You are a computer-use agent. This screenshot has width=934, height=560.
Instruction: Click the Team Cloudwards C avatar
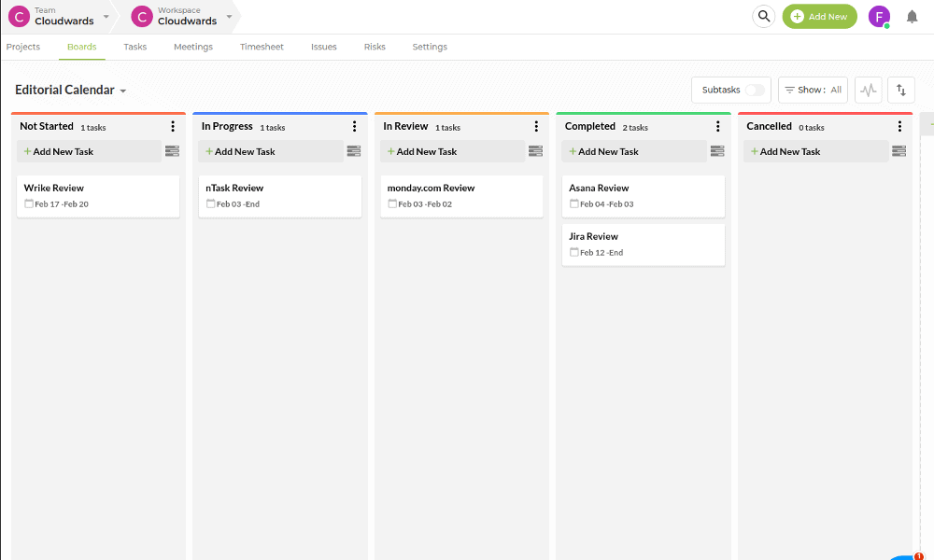tap(19, 17)
